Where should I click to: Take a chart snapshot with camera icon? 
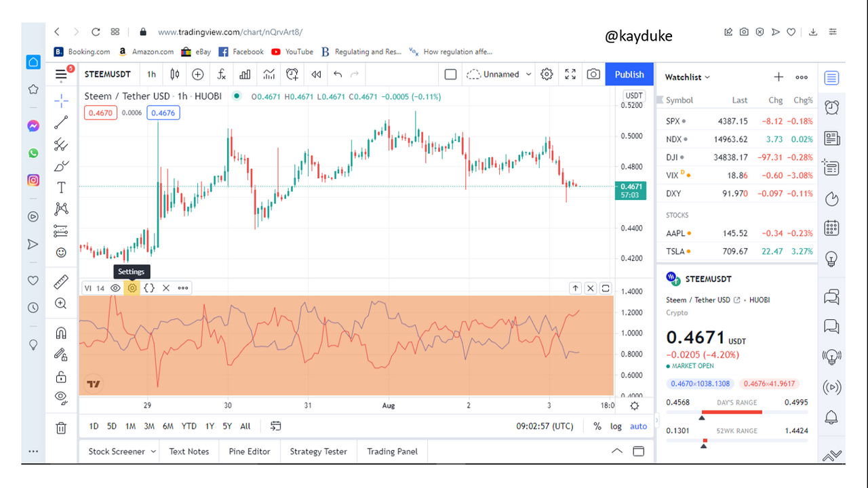click(x=593, y=75)
